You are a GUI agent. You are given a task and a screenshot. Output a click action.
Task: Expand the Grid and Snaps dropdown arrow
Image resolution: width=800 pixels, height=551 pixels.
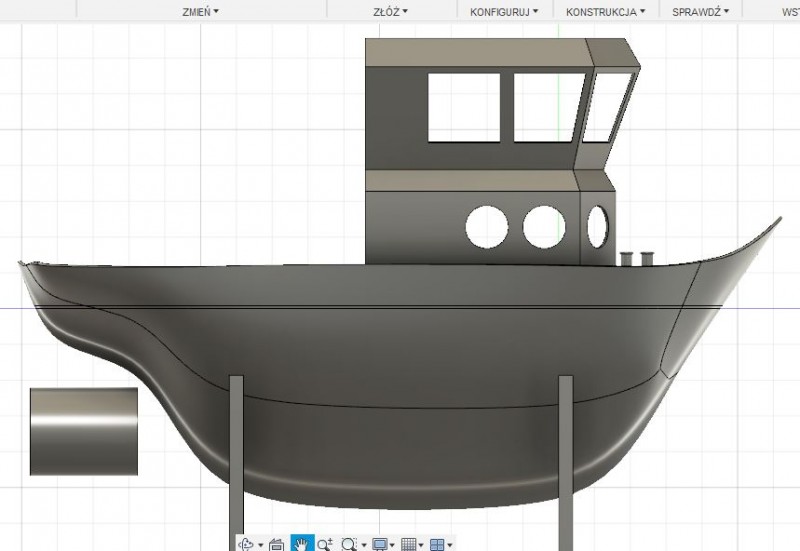point(421,545)
